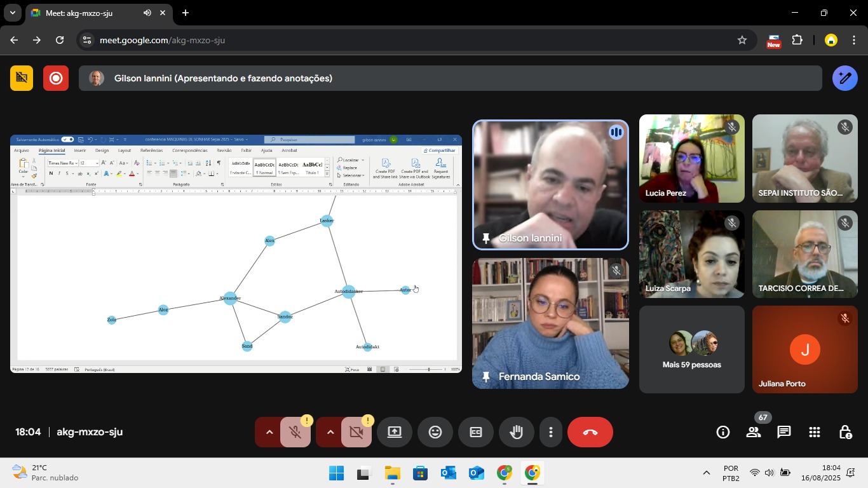This screenshot has width=868, height=488.
Task: Leave the call with red hang-up button
Action: [590, 432]
